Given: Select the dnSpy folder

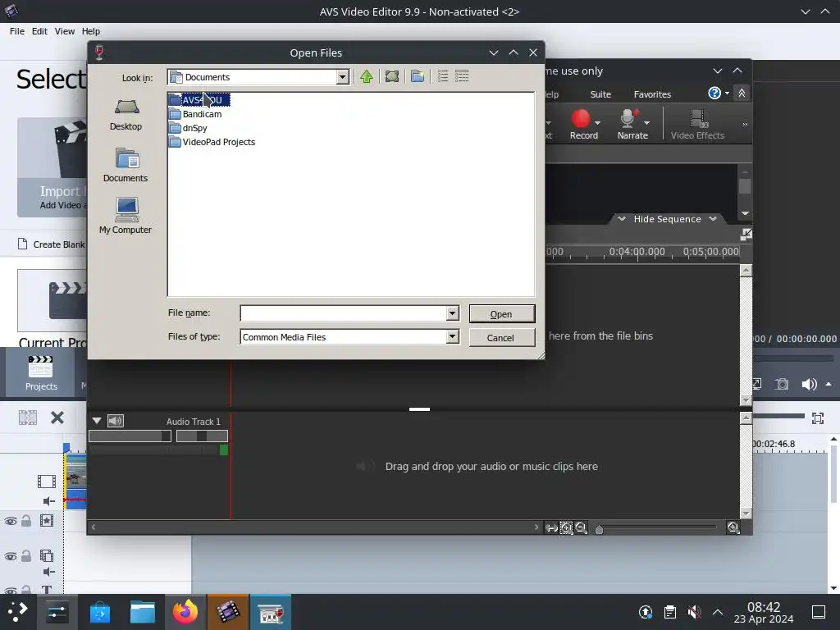Looking at the screenshot, I should [x=189, y=128].
